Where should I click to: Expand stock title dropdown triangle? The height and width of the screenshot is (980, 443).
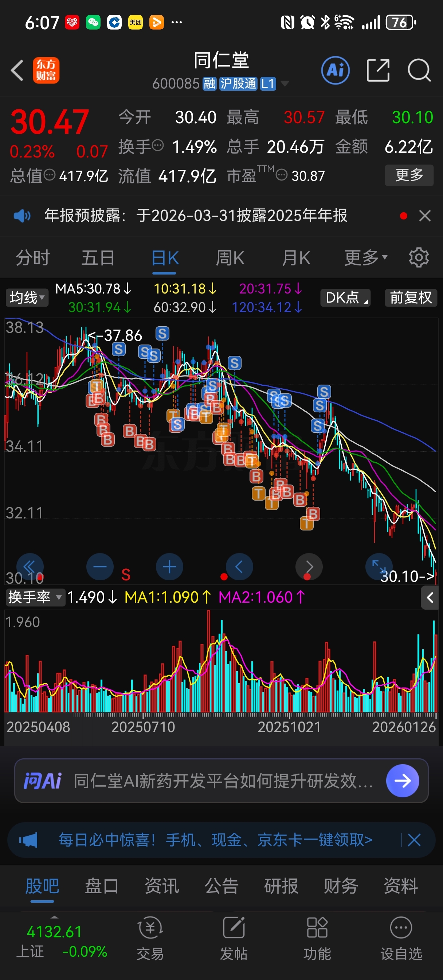284,83
